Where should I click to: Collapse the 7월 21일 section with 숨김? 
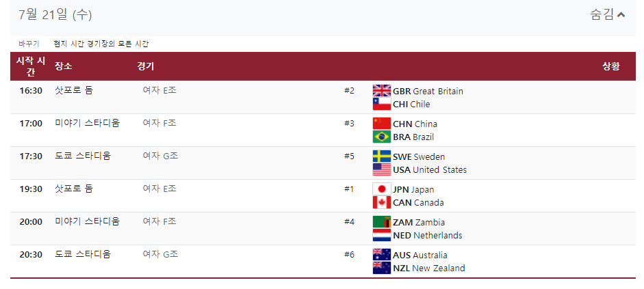click(608, 15)
